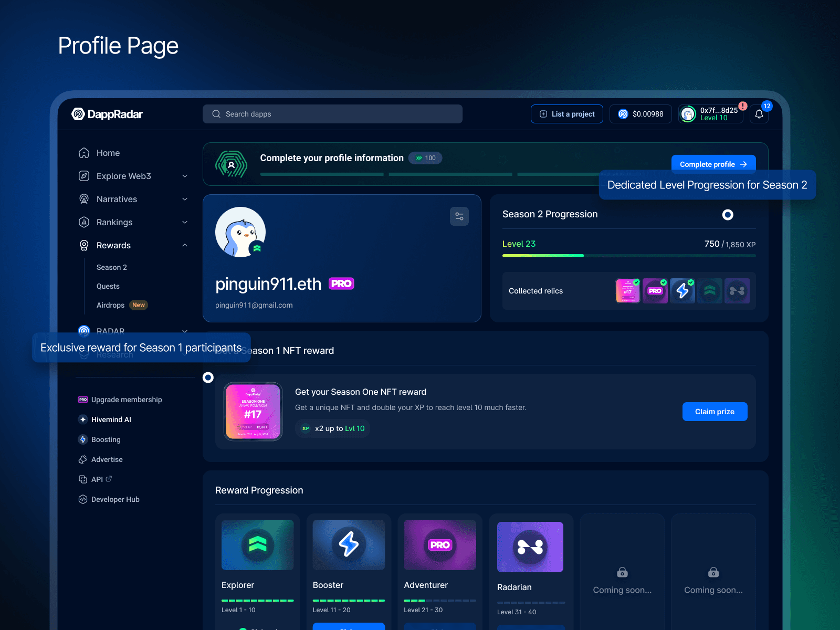Image resolution: width=840 pixels, height=630 pixels.
Task: Click the Season One #17 NFT thumbnail
Action: click(x=253, y=412)
